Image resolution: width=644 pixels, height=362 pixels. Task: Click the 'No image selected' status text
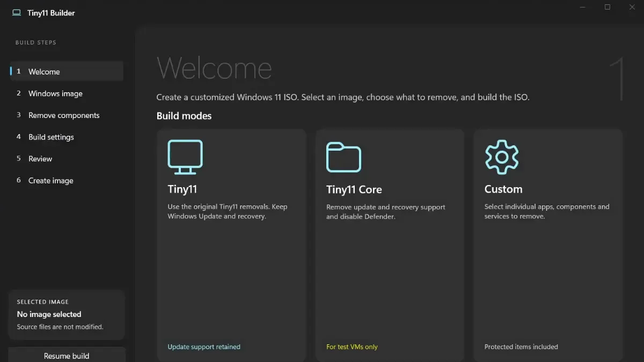(x=49, y=314)
